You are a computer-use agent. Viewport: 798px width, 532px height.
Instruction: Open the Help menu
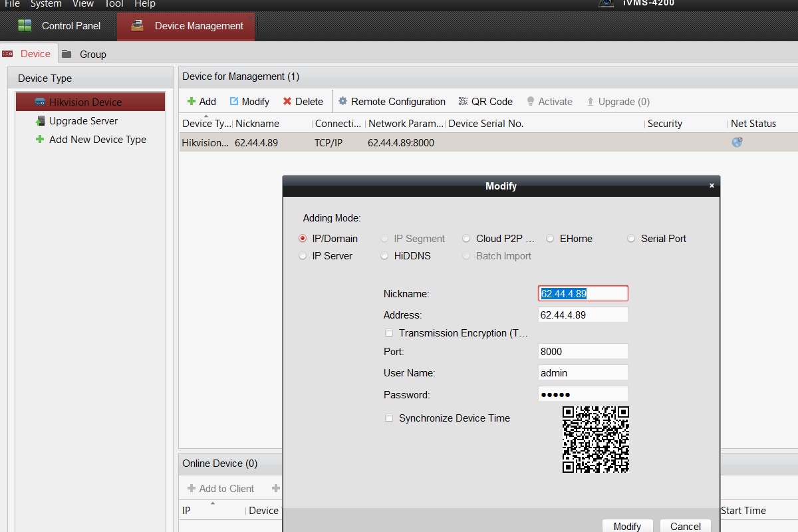[x=144, y=4]
